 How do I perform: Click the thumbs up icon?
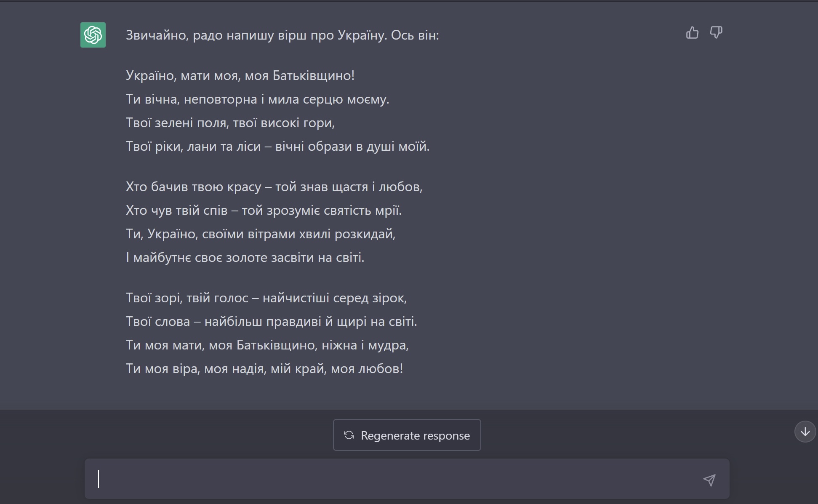click(x=692, y=33)
